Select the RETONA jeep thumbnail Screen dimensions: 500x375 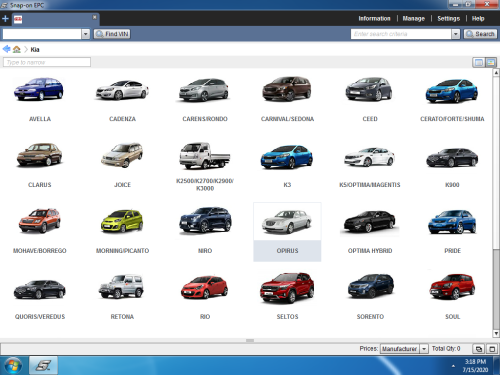point(121,286)
